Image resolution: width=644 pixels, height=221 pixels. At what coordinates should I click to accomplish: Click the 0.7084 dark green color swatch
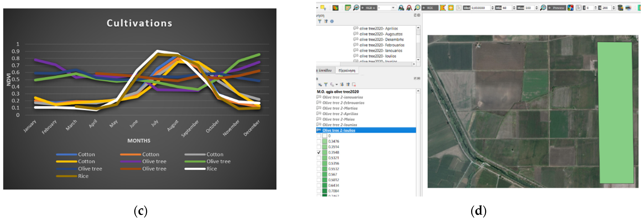click(324, 191)
